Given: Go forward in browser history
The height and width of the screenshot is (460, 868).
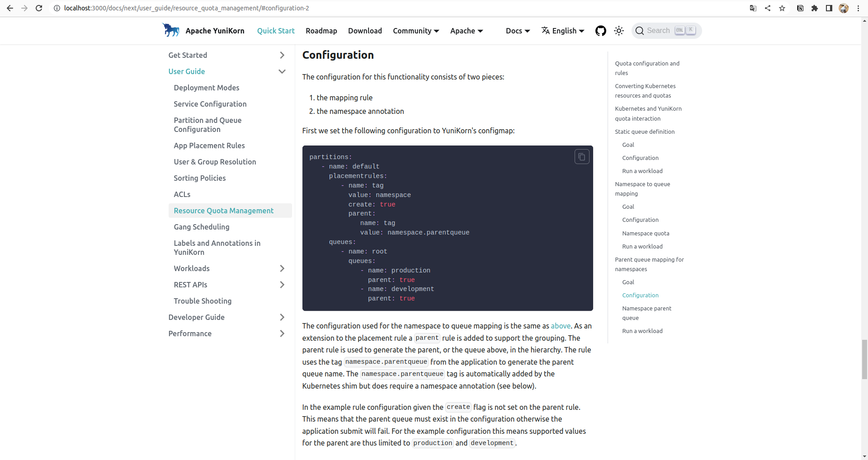Looking at the screenshot, I should pos(24,8).
